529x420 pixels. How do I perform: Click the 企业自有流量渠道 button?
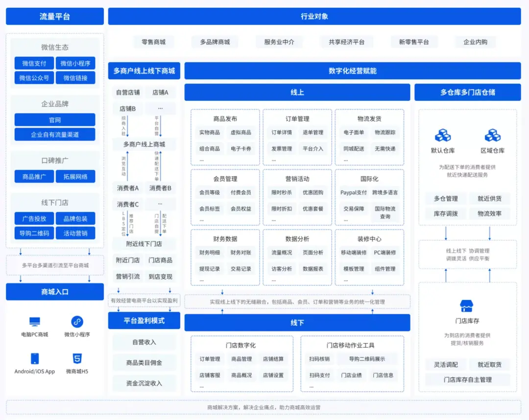coord(55,135)
